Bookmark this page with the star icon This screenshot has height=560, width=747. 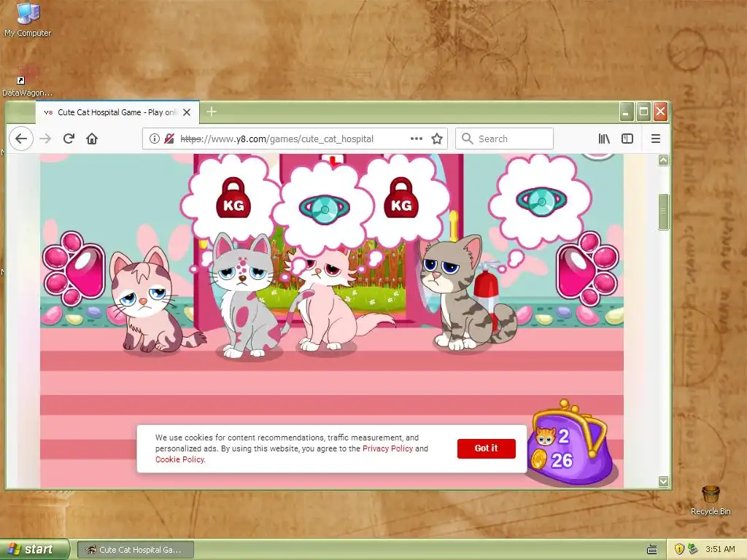[437, 139]
